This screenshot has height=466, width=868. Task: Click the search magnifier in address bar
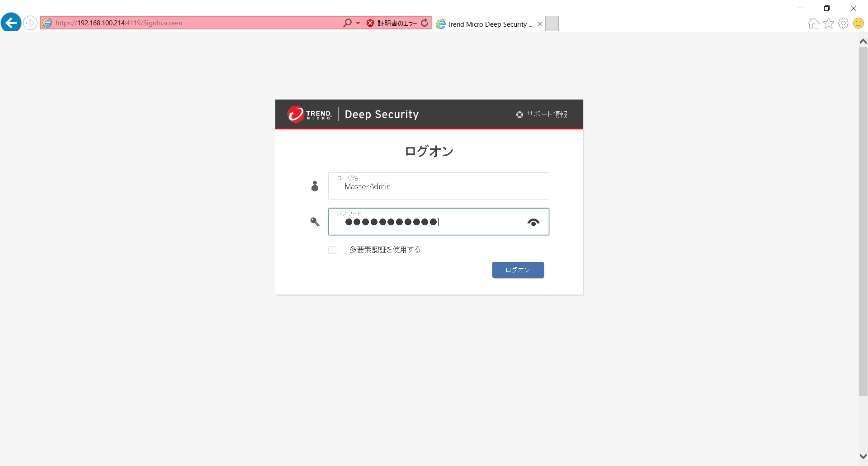tap(347, 23)
